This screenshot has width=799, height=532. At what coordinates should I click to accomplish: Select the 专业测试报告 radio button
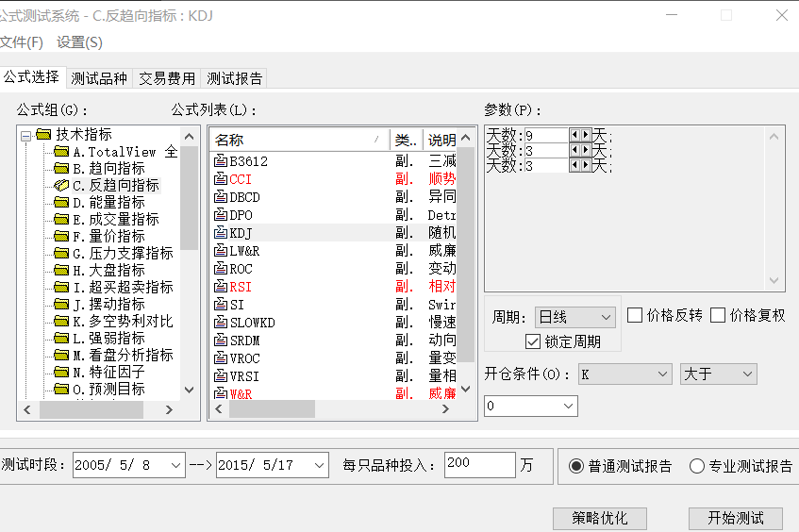point(697,466)
